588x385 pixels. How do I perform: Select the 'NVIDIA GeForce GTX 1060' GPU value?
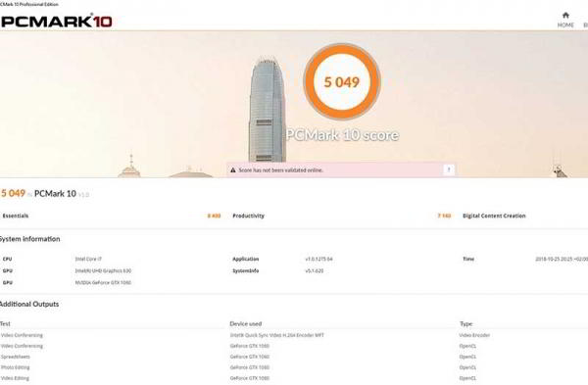(103, 283)
